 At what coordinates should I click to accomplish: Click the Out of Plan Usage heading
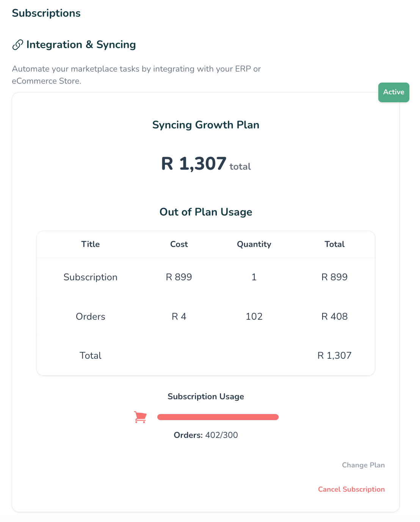click(x=206, y=212)
